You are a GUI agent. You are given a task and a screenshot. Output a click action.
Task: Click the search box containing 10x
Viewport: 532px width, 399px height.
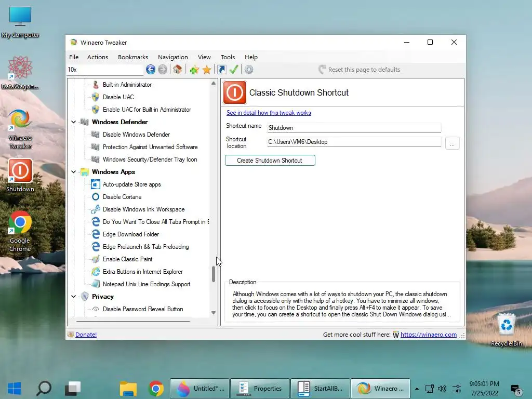click(x=105, y=70)
